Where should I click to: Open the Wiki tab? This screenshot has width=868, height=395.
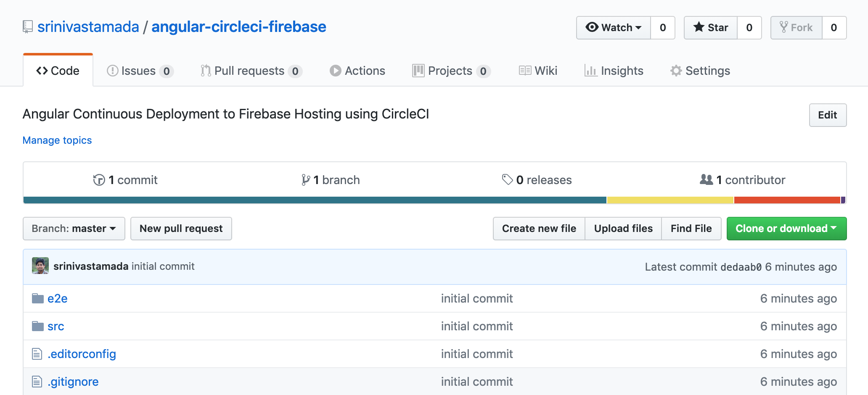(x=538, y=71)
